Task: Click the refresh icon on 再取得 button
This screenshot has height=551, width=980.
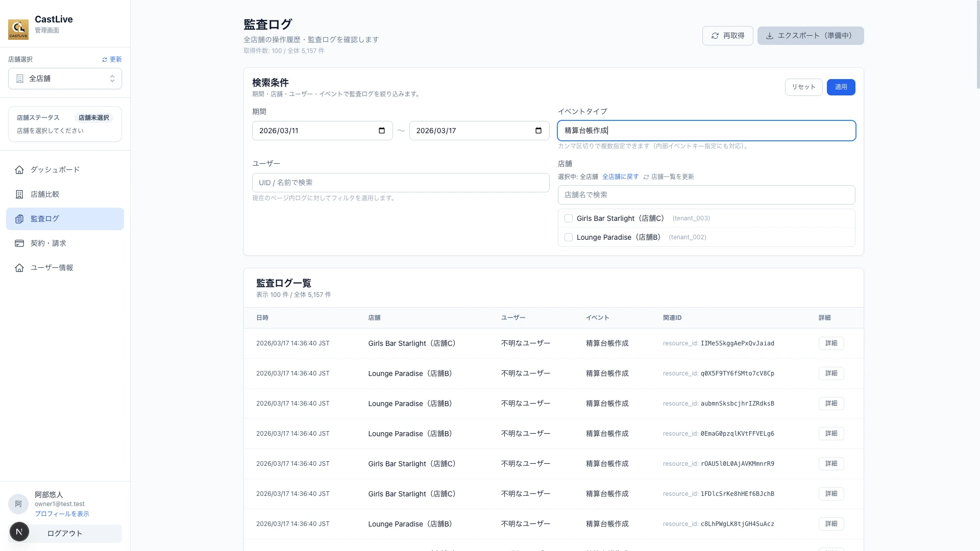Action: (x=715, y=36)
